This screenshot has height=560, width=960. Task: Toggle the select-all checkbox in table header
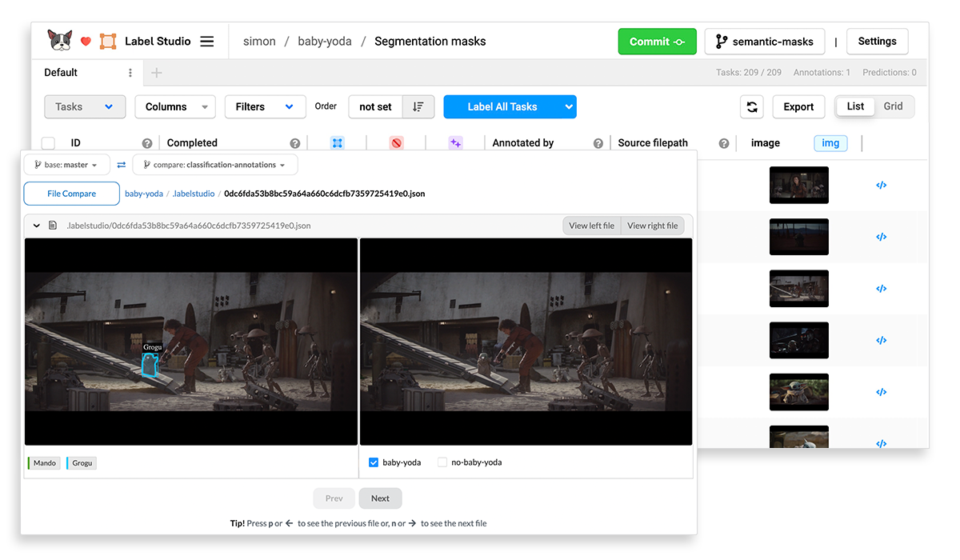coord(48,143)
